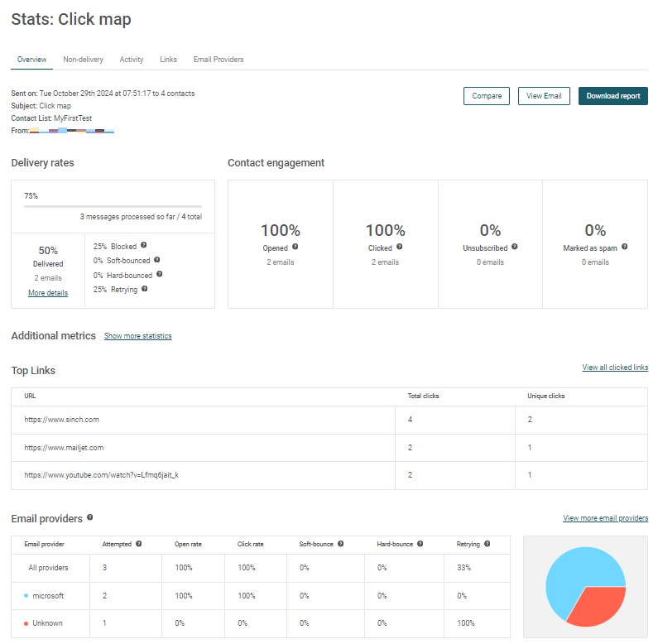Image resolution: width=658 pixels, height=644 pixels.
Task: Open View all clicked links
Action: [615, 368]
